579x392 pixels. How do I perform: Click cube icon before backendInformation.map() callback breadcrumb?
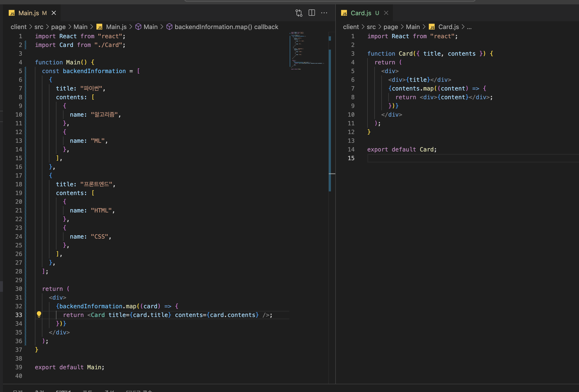[x=169, y=27]
